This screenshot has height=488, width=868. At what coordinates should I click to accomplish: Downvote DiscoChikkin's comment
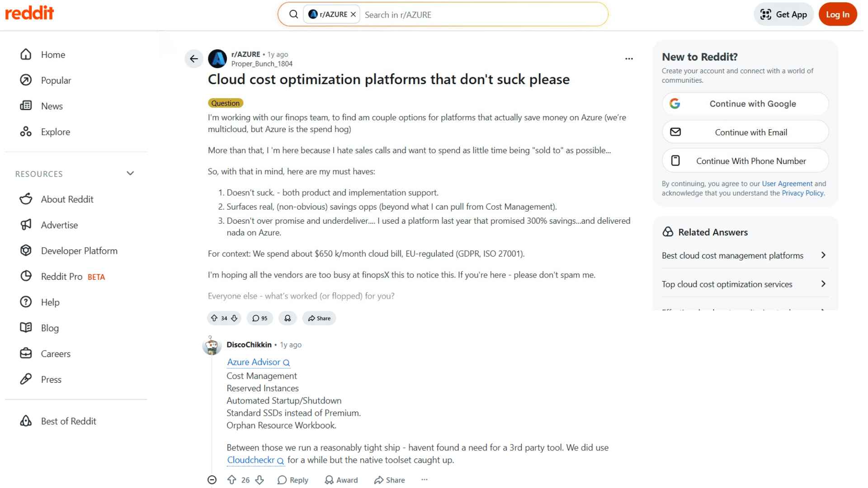(259, 480)
